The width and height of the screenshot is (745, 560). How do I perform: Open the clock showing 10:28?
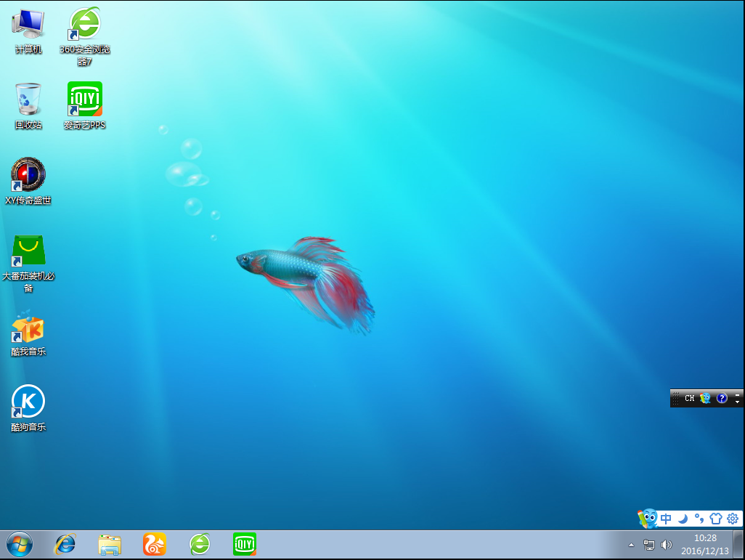coord(705,544)
